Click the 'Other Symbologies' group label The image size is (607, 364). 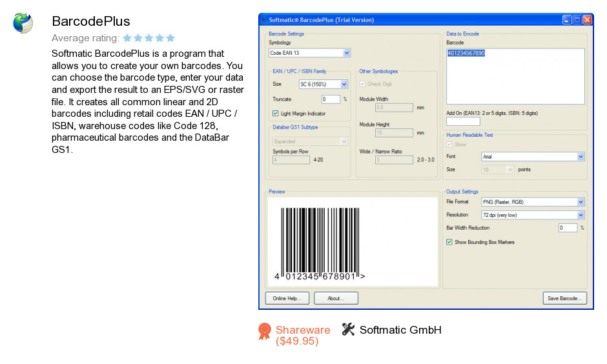(378, 71)
